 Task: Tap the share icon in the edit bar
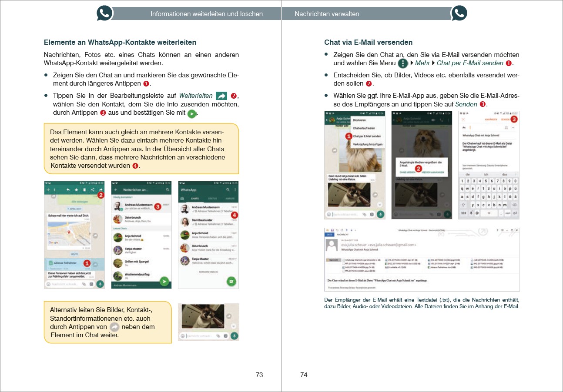[92, 190]
